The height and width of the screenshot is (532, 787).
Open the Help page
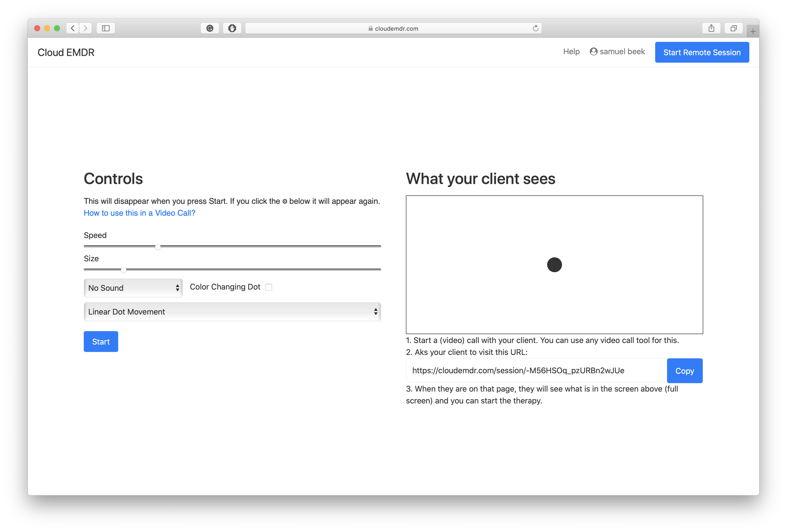pos(571,52)
